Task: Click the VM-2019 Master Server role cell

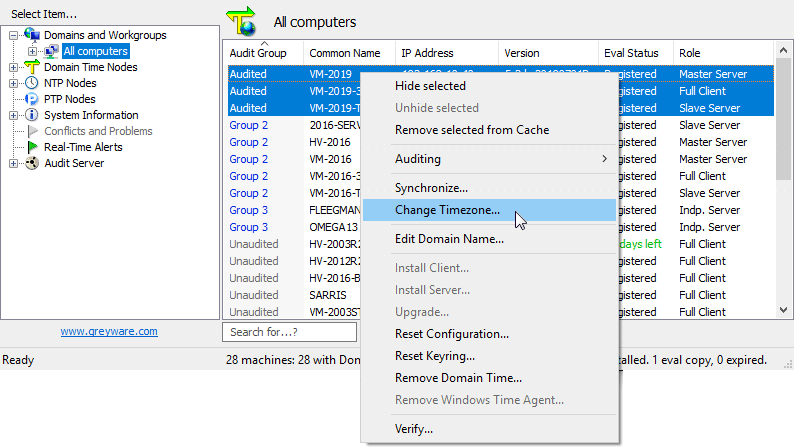Action: click(713, 74)
